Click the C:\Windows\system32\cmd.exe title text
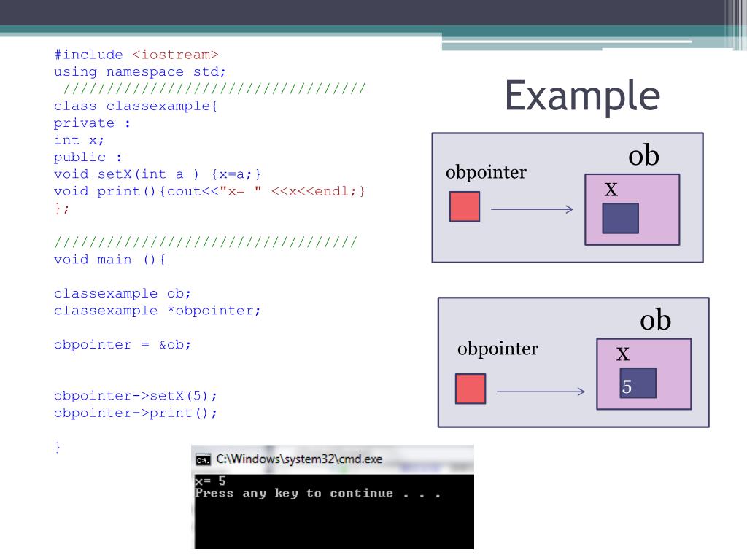This screenshot has height=560, width=747. point(299,459)
